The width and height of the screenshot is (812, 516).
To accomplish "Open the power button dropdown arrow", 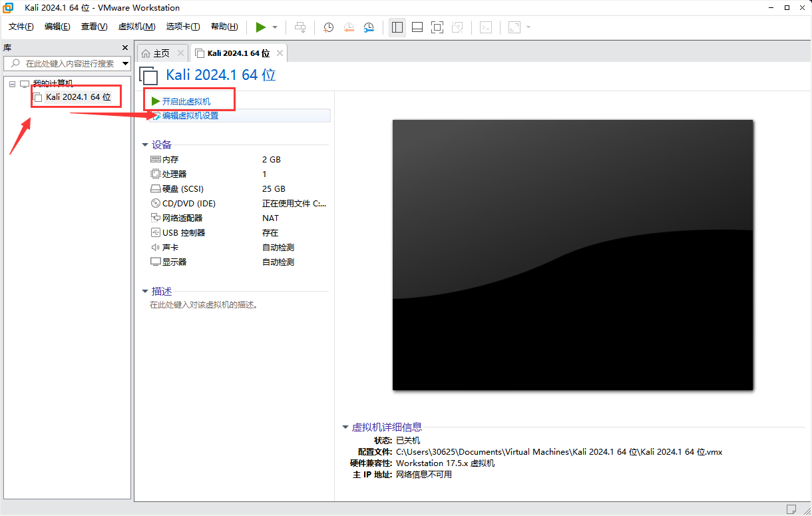I will [274, 27].
